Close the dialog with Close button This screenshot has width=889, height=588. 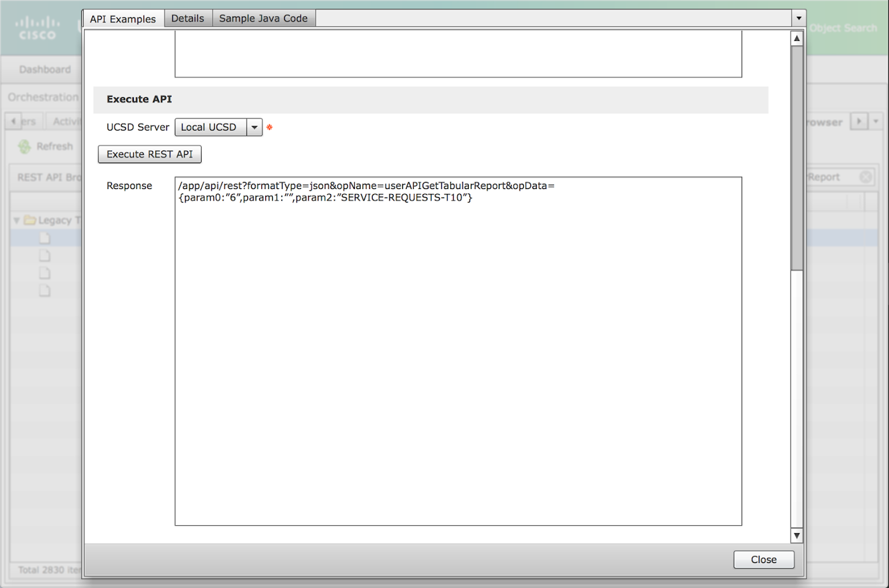pos(763,560)
